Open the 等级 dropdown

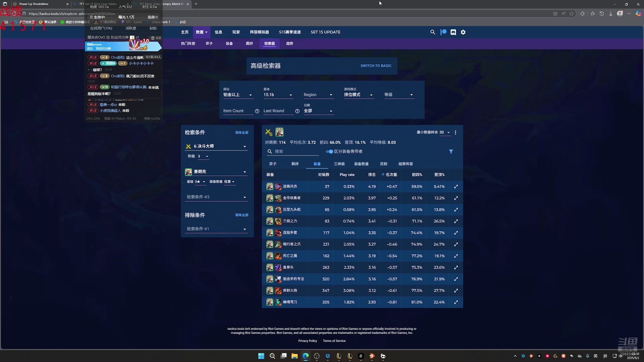pos(399,95)
